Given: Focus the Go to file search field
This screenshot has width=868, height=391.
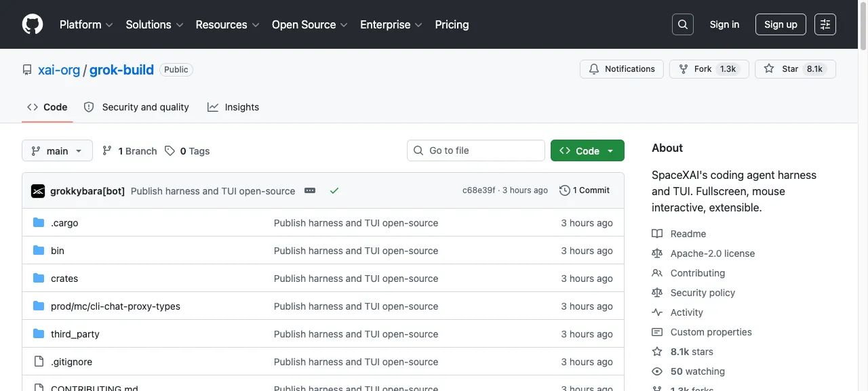Looking at the screenshot, I should [476, 150].
